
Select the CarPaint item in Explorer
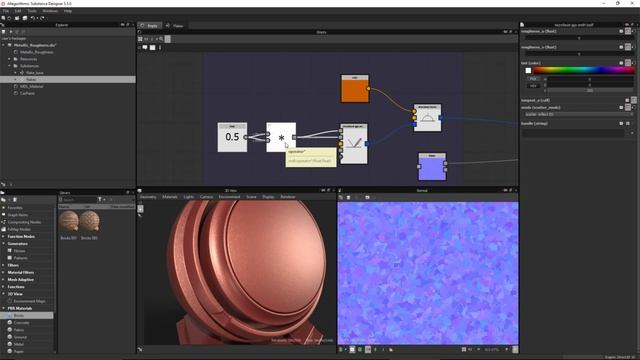[x=27, y=93]
